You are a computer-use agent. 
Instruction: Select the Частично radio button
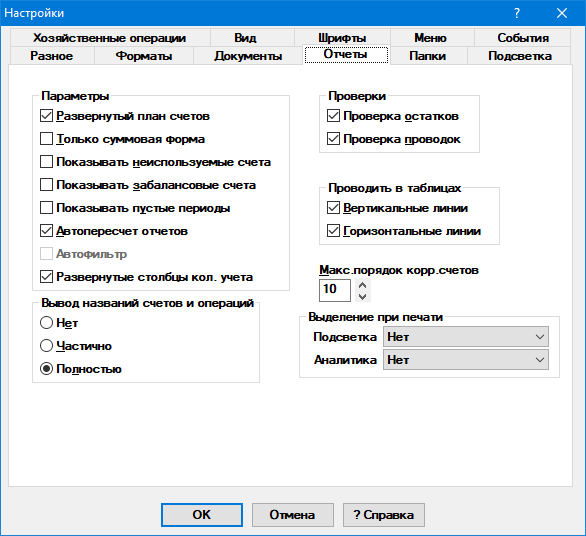[46, 346]
